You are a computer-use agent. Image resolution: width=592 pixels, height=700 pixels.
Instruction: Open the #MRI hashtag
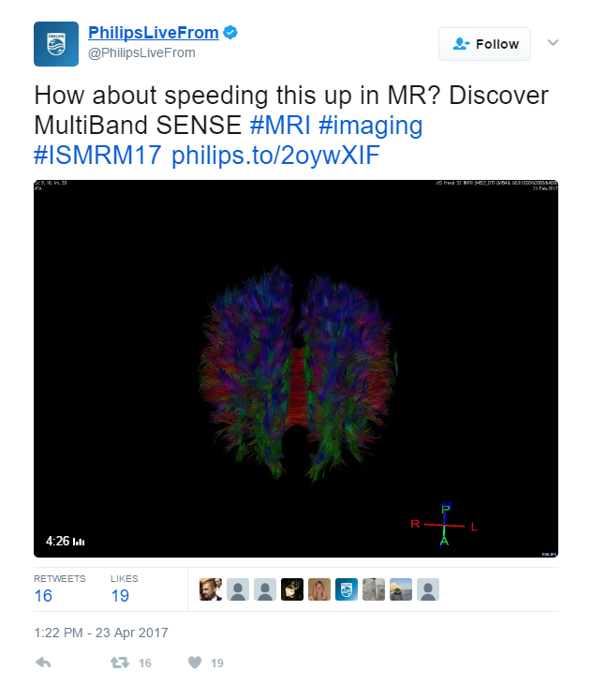280,125
